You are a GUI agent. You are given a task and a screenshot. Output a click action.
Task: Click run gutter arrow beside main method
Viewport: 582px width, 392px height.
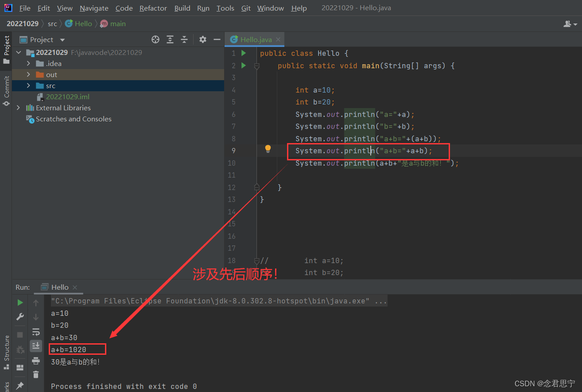click(243, 66)
